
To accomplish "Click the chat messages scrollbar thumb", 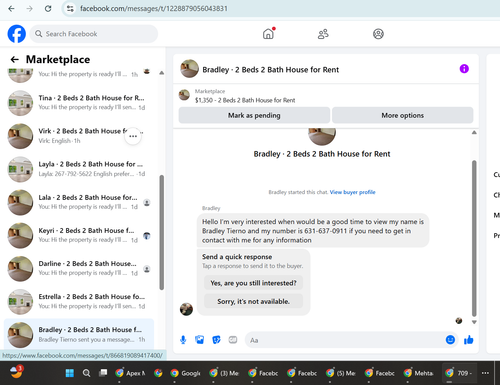I will tap(474, 238).
